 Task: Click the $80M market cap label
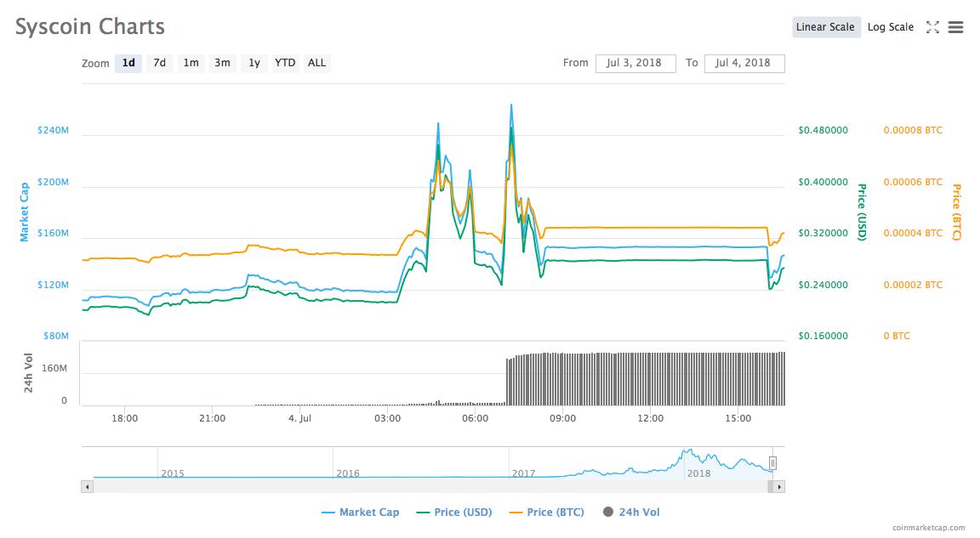[x=55, y=336]
